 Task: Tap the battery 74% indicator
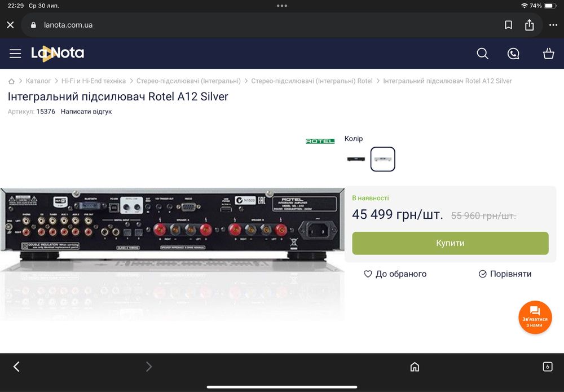pyautogui.click(x=544, y=6)
